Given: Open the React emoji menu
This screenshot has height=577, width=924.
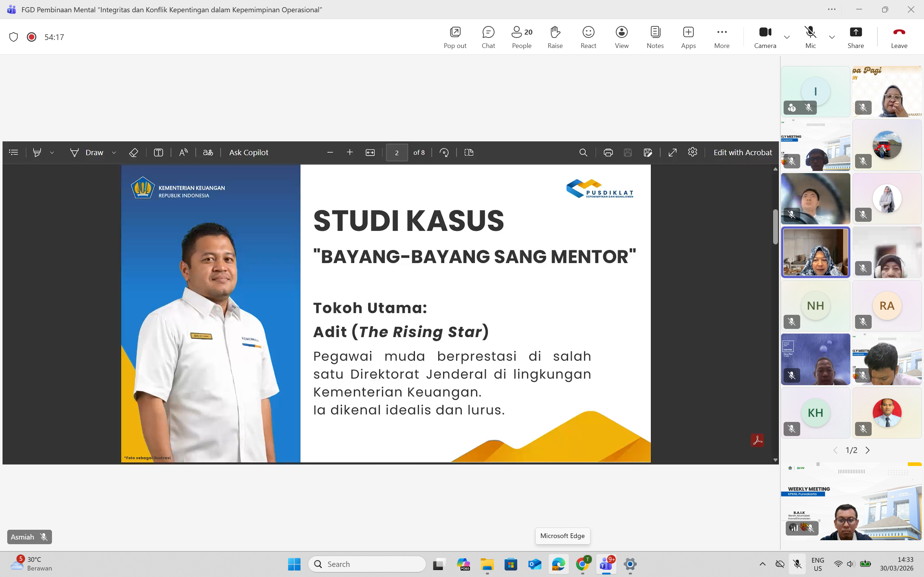Looking at the screenshot, I should [588, 32].
